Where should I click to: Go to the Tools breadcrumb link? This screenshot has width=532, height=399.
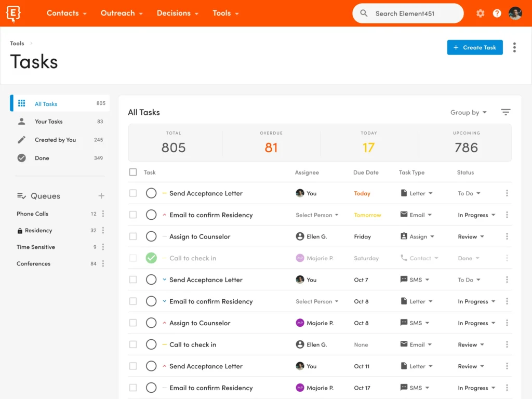point(17,44)
